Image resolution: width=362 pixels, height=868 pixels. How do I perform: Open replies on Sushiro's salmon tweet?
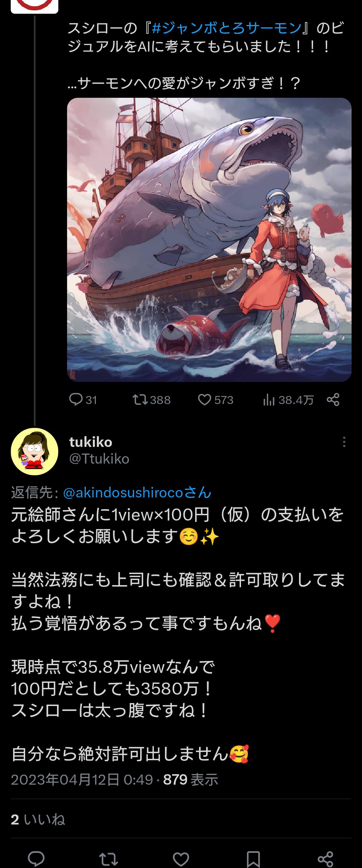tap(83, 400)
